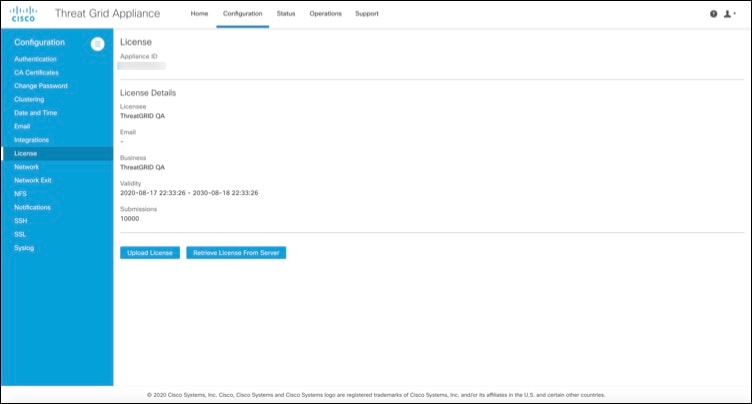Open the Support tab
The width and height of the screenshot is (752, 404).
click(x=367, y=13)
